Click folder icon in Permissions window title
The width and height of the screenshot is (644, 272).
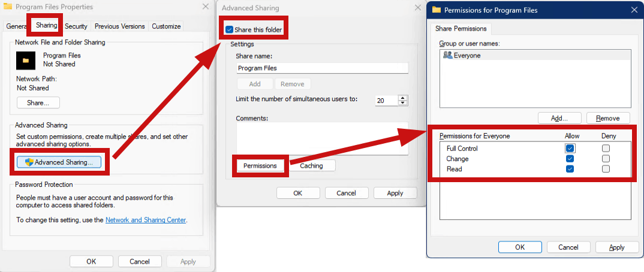point(437,10)
